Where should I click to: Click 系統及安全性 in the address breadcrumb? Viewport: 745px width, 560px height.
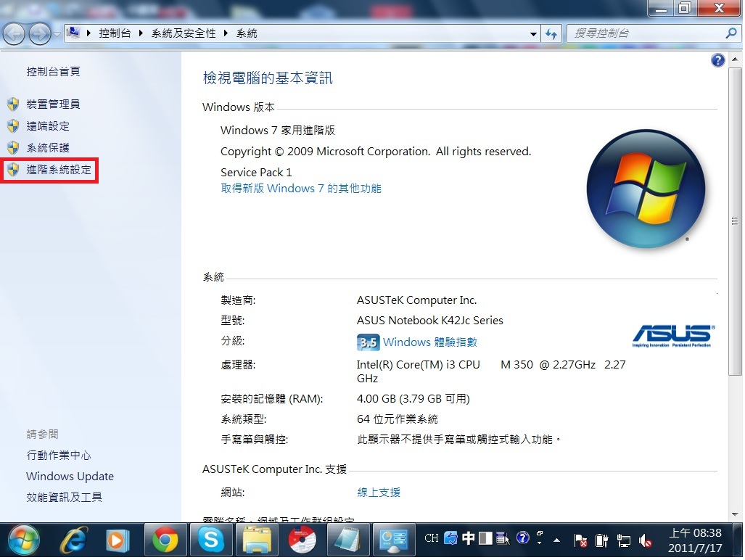click(x=184, y=33)
